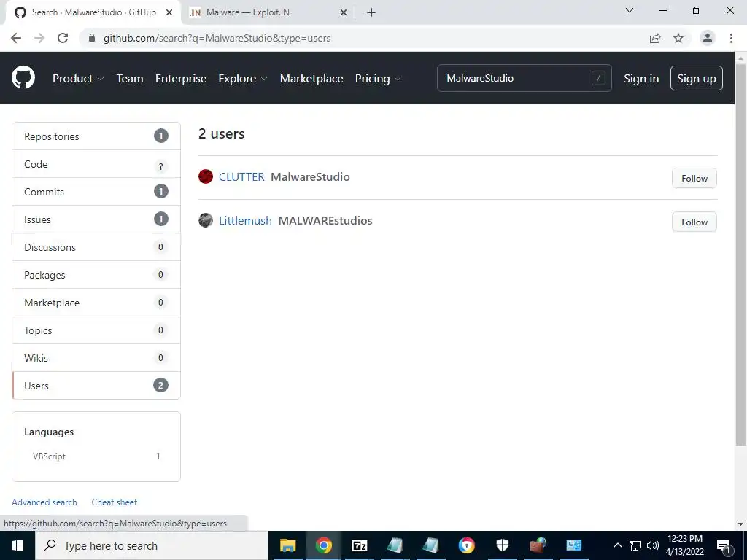This screenshot has height=560, width=747.
Task: Open the share page icon in address bar
Action: click(x=655, y=38)
